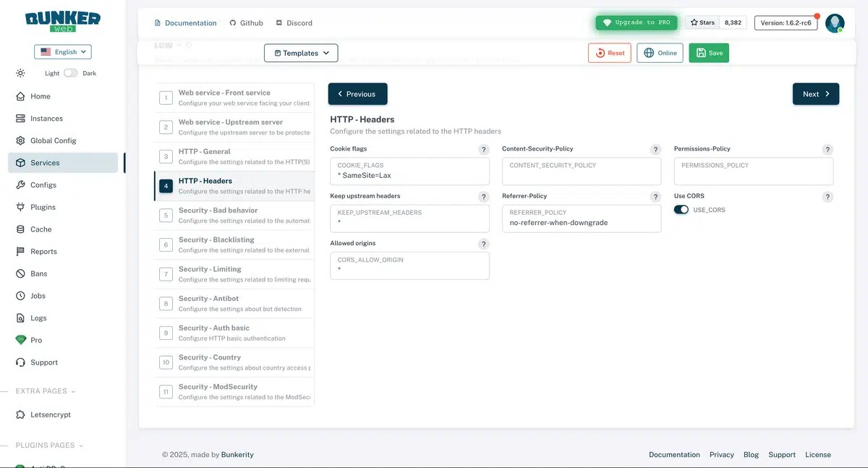Select step 1 Web service - Front service

tap(234, 98)
